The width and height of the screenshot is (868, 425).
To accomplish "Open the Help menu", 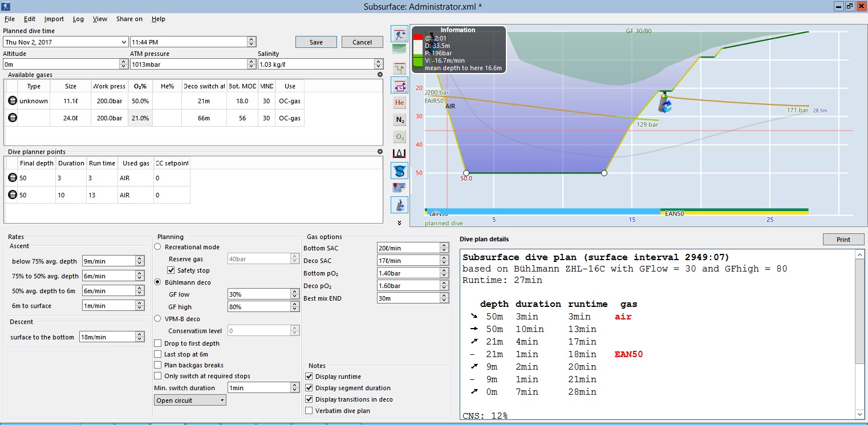I will [159, 19].
